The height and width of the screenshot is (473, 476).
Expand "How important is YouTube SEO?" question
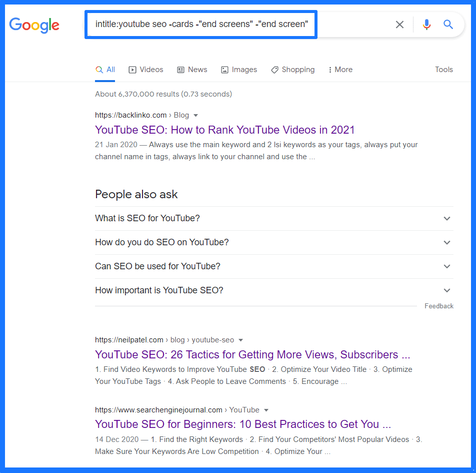click(274, 291)
